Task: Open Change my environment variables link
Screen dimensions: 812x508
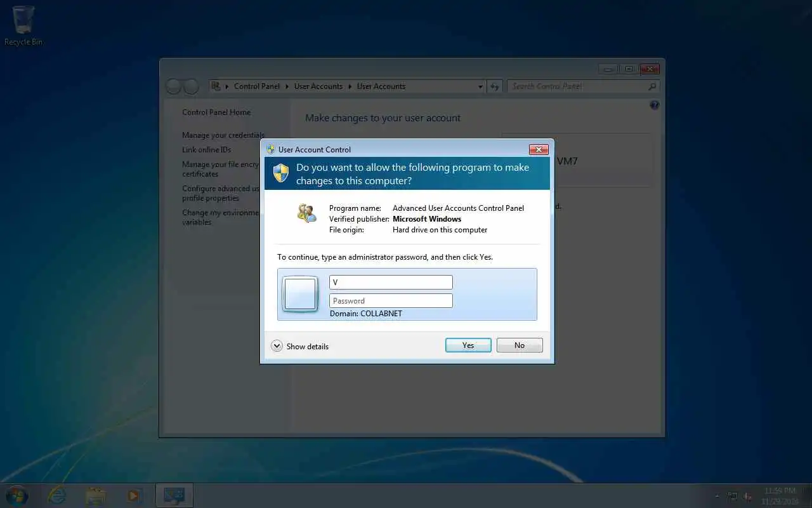Action: coord(221,217)
